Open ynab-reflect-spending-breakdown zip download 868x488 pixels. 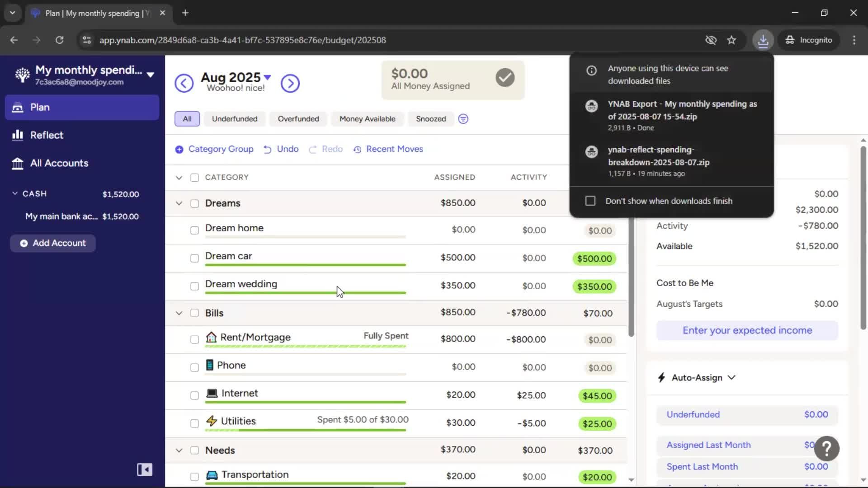[x=672, y=161]
